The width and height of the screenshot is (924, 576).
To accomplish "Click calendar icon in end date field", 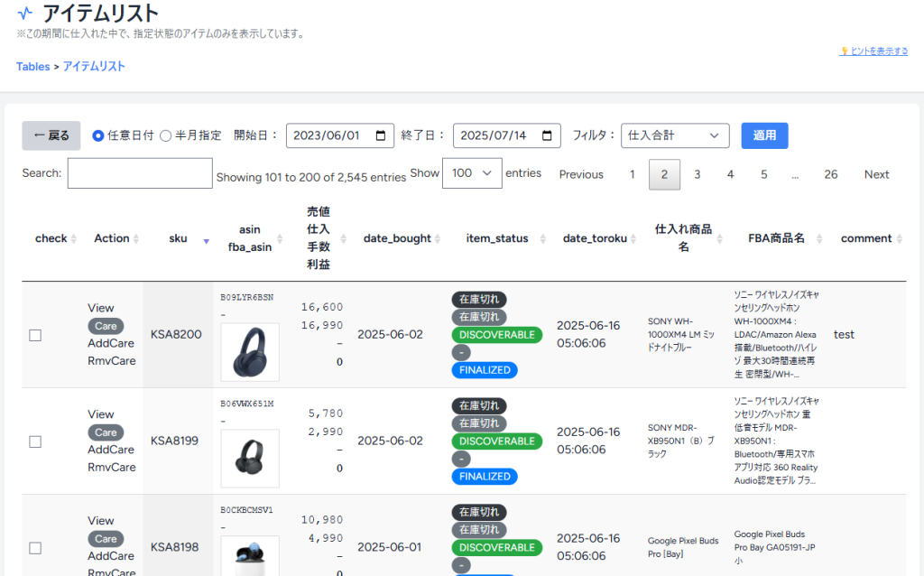I will (547, 135).
